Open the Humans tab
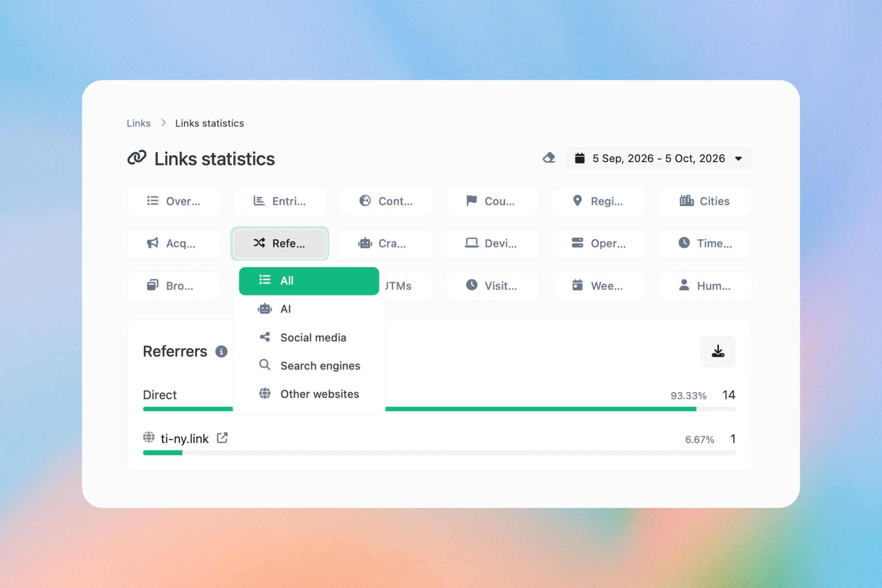Image resolution: width=882 pixels, height=588 pixels. click(705, 286)
